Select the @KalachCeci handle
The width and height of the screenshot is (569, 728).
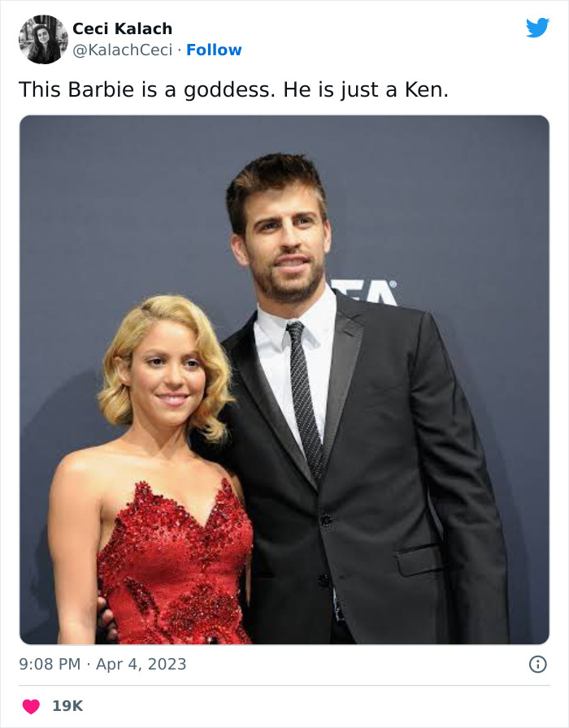point(124,50)
